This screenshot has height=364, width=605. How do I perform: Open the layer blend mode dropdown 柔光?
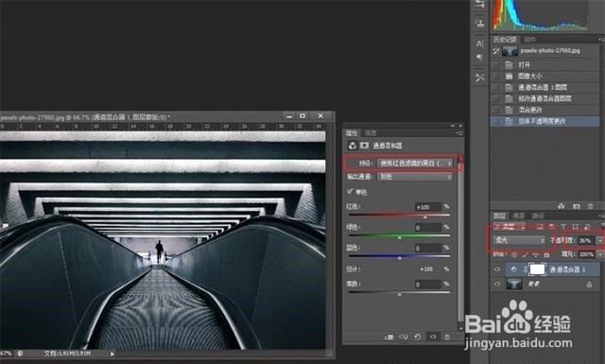click(x=520, y=240)
